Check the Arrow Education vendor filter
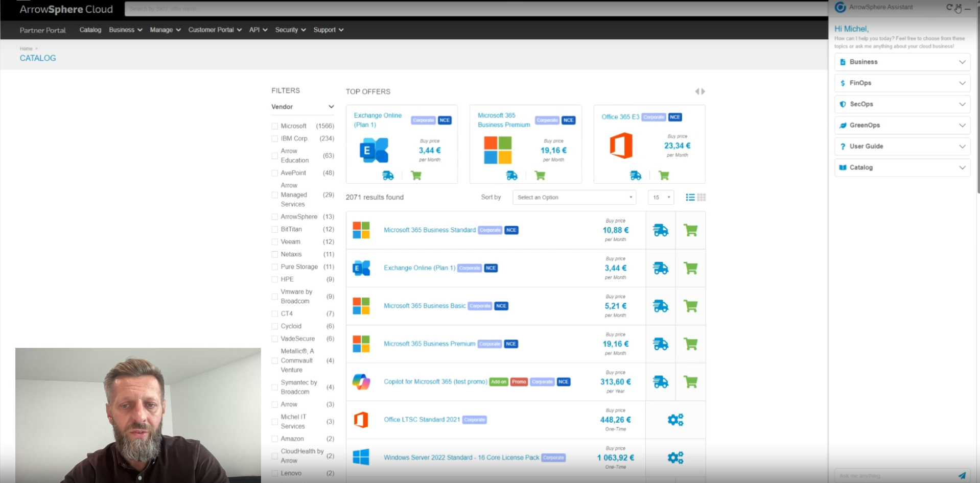The image size is (980, 483). pyautogui.click(x=275, y=156)
